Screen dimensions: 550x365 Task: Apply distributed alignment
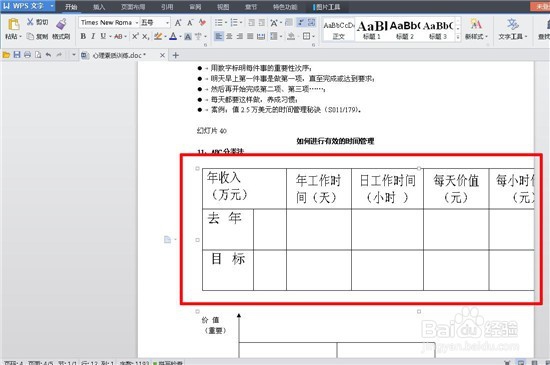pyautogui.click(x=261, y=36)
